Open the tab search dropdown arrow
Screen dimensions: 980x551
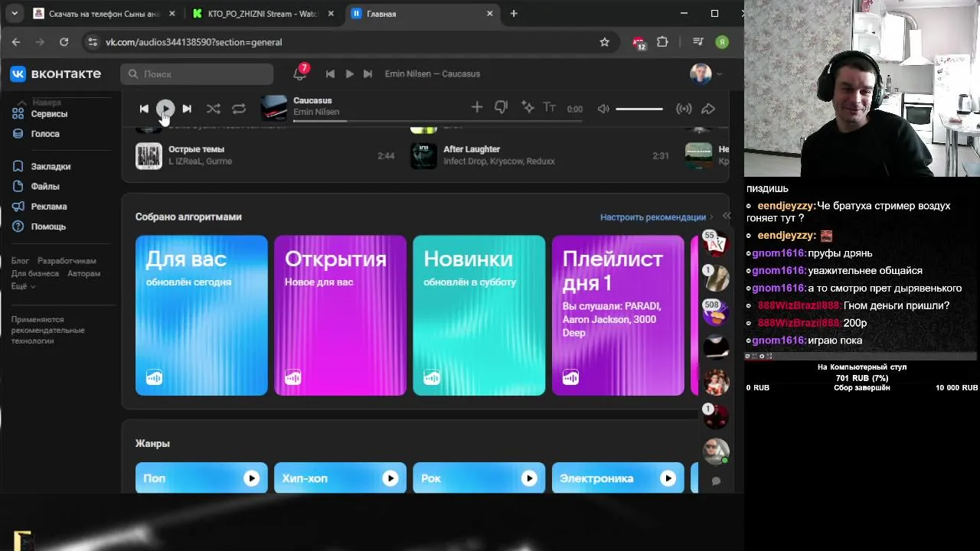pos(14,14)
